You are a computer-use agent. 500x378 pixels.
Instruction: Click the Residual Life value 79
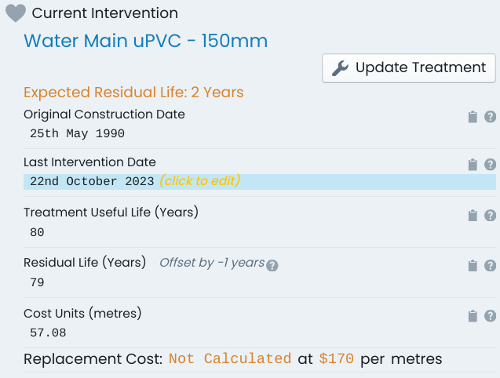(x=37, y=282)
